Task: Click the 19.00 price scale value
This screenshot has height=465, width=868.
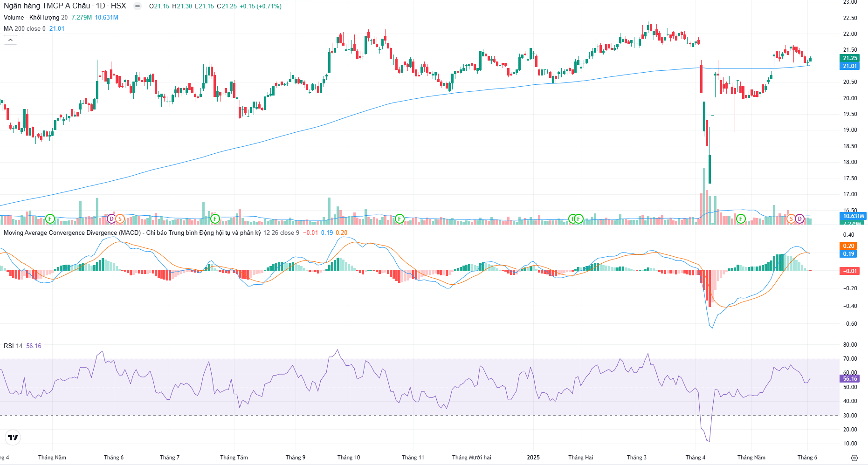Action: click(x=850, y=130)
